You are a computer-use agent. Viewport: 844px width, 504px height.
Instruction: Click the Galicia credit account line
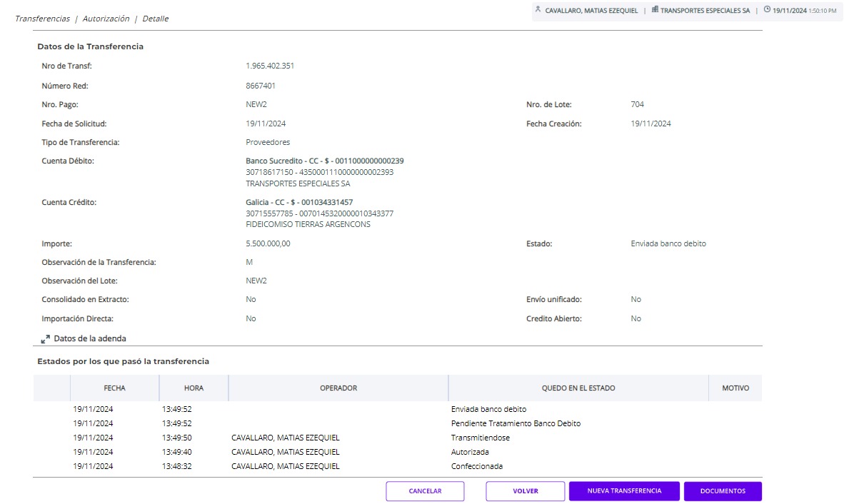point(299,202)
